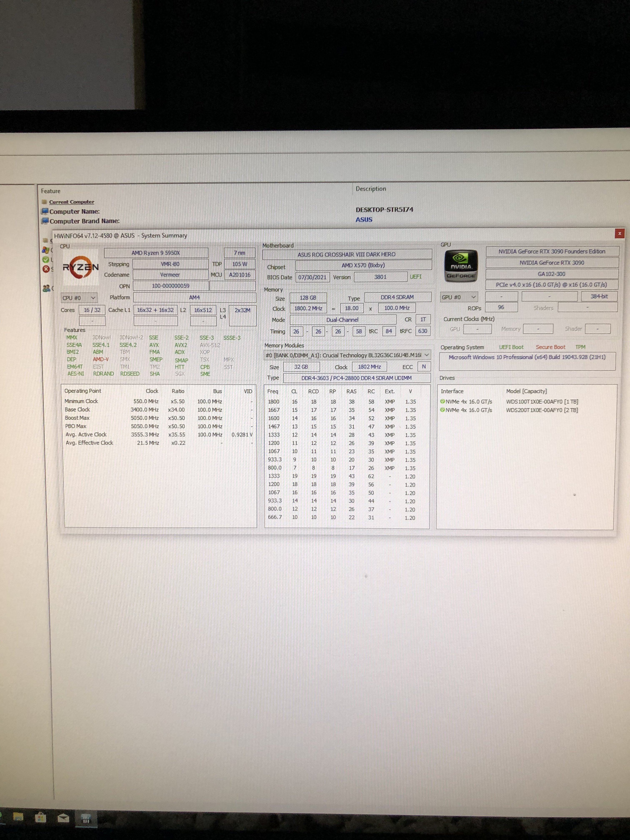Click the 1802 MHz module clock field
630x840 pixels.
tap(370, 366)
